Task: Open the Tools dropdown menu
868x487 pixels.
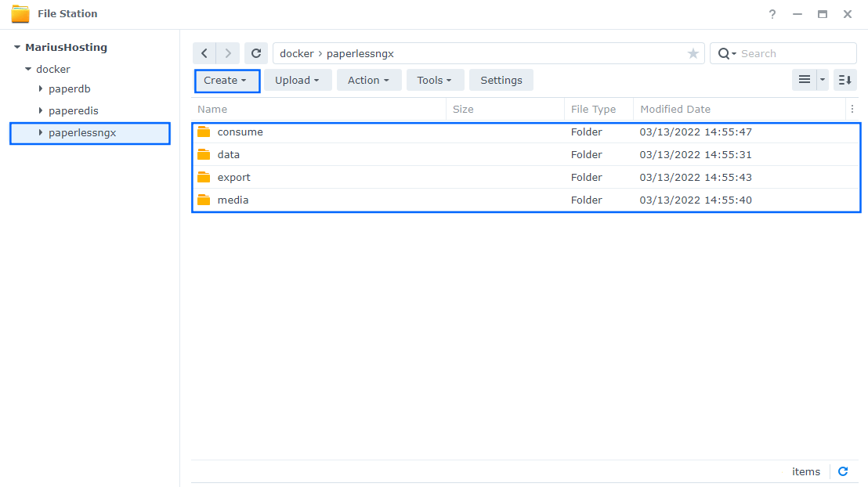Action: tap(435, 79)
